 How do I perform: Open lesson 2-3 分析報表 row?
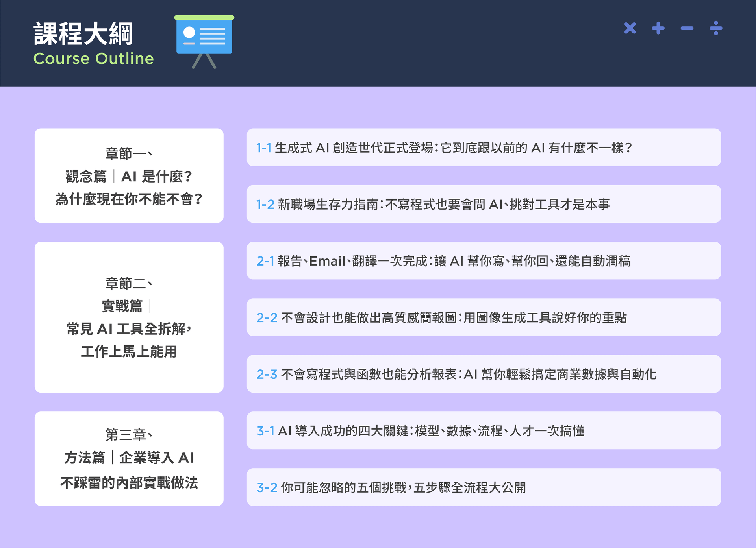(x=484, y=374)
